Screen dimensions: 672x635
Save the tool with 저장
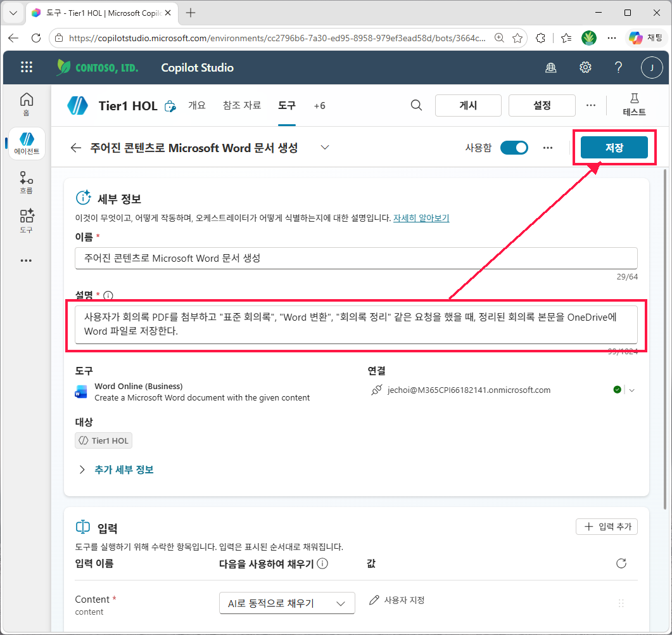pos(614,148)
